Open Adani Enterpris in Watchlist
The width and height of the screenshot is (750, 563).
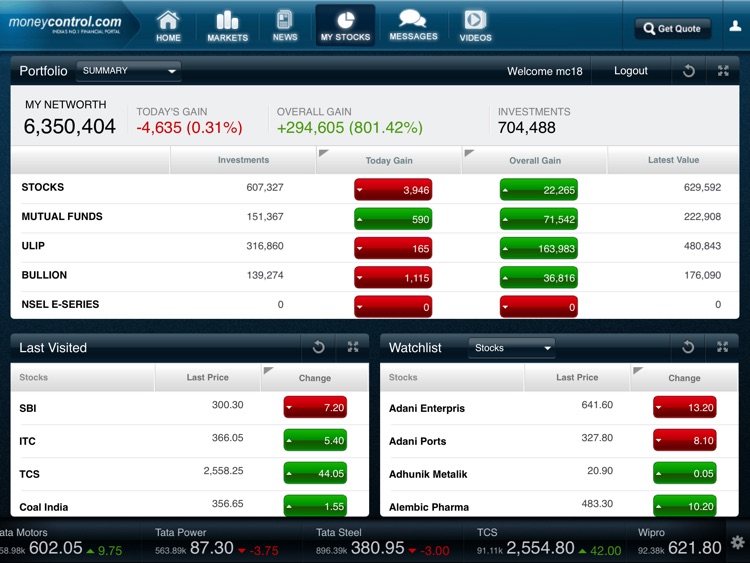coord(559,408)
